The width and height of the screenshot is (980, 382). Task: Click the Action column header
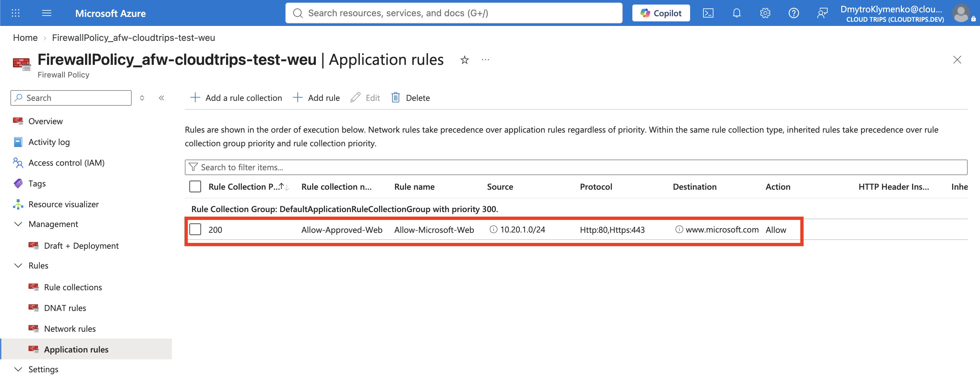778,187
